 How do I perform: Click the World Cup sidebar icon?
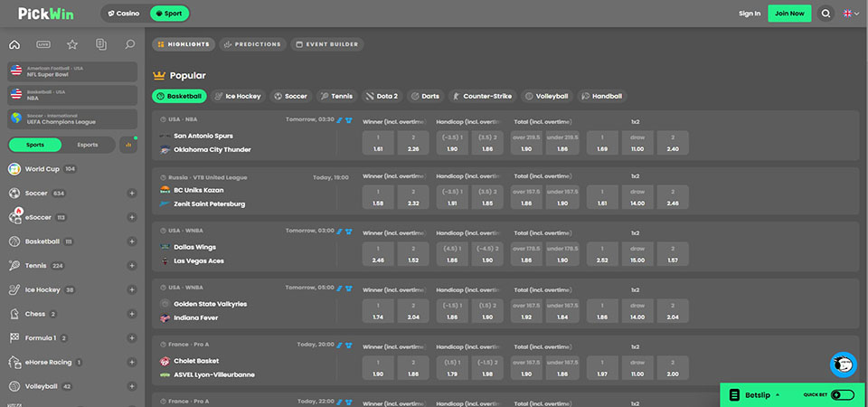14,169
